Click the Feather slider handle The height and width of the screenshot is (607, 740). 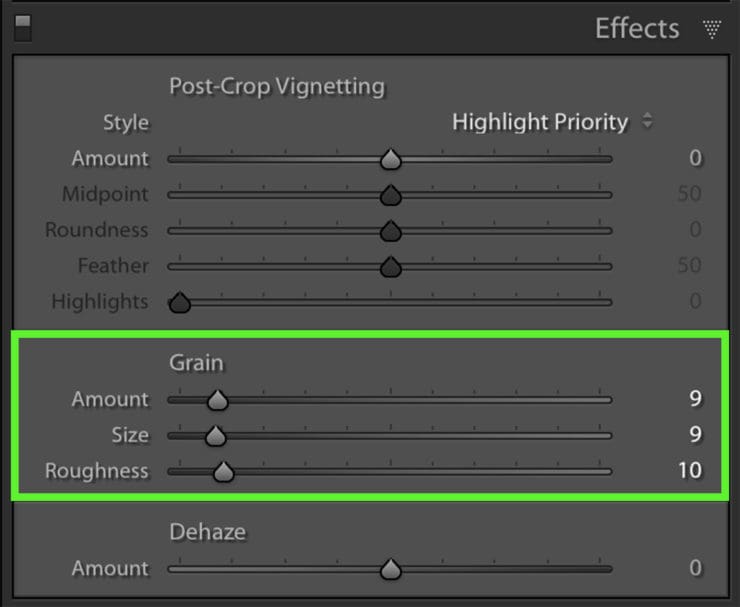(391, 267)
